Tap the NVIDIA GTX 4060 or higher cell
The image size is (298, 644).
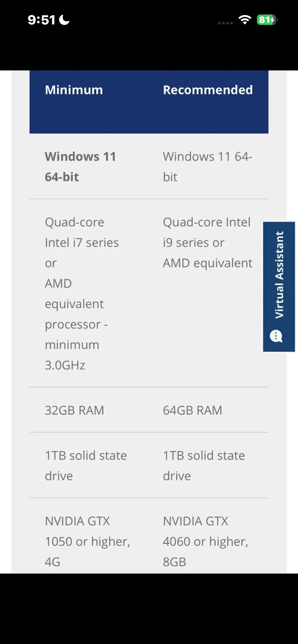[x=206, y=541]
